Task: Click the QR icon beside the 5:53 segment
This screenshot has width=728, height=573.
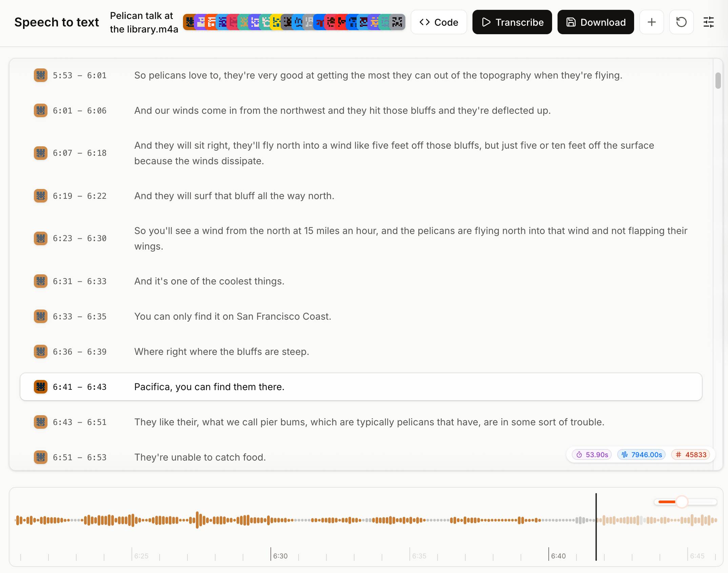Action: click(40, 75)
